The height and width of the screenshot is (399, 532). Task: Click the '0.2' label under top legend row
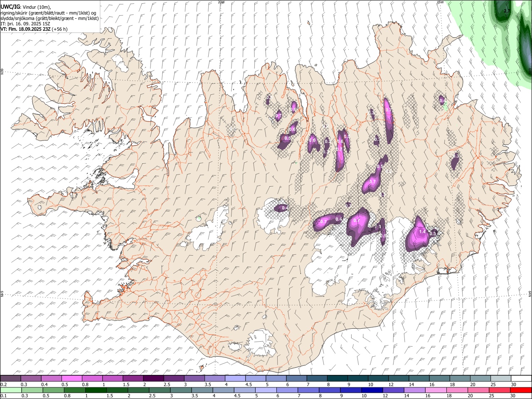coord(3,384)
